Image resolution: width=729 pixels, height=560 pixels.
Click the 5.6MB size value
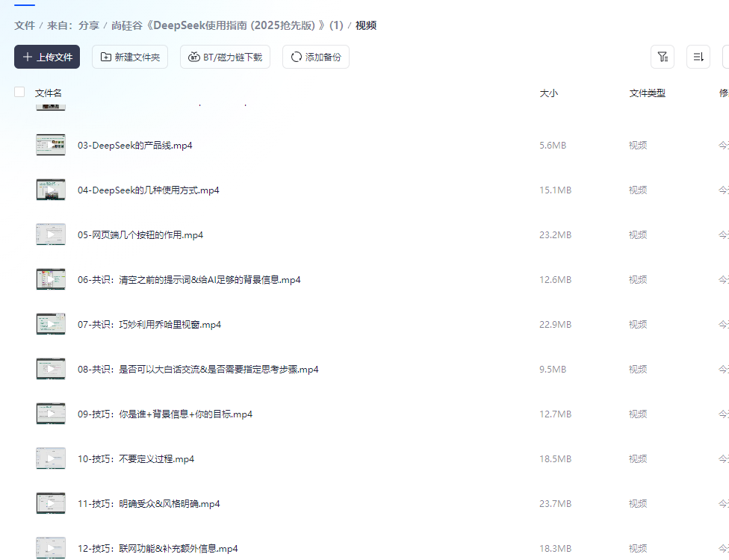point(553,146)
